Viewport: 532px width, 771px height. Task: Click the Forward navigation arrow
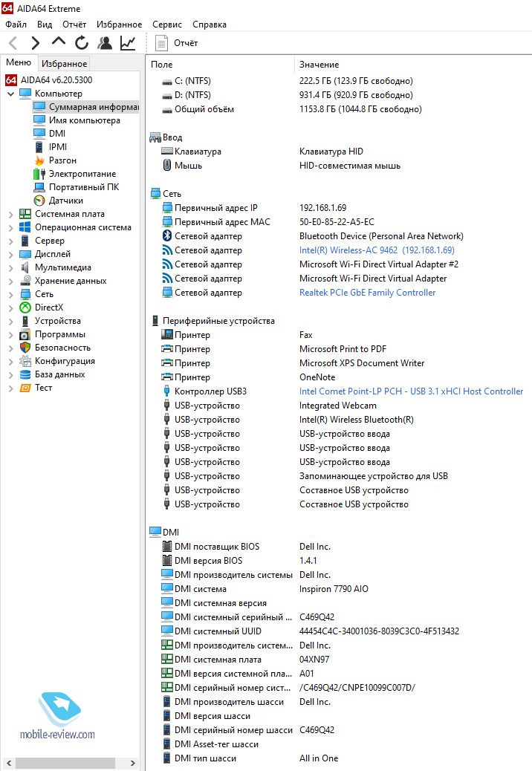pyautogui.click(x=36, y=43)
